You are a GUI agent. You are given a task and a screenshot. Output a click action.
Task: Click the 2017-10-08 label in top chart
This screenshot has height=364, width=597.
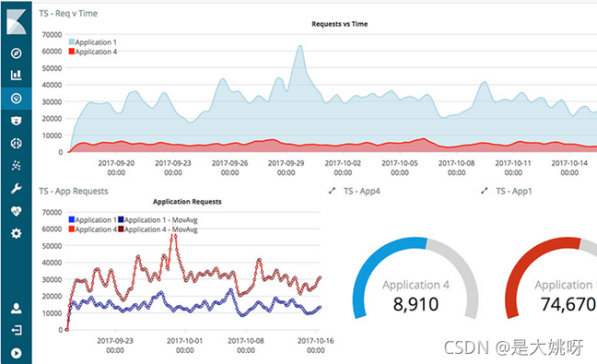[x=457, y=168]
